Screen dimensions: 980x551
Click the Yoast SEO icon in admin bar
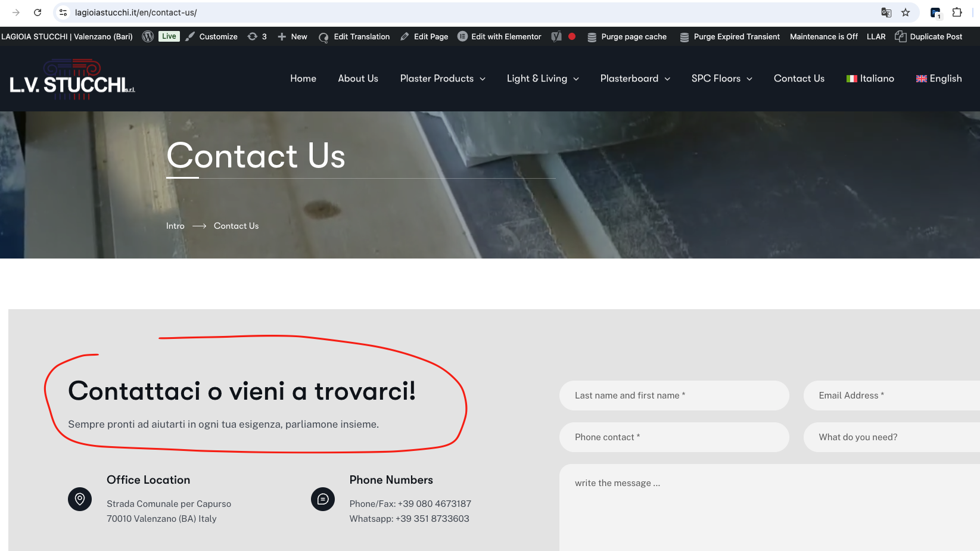point(556,36)
